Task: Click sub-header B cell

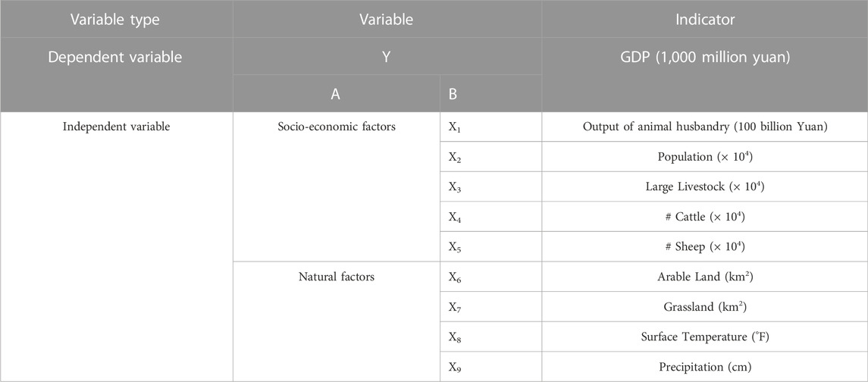Action: pyautogui.click(x=490, y=93)
